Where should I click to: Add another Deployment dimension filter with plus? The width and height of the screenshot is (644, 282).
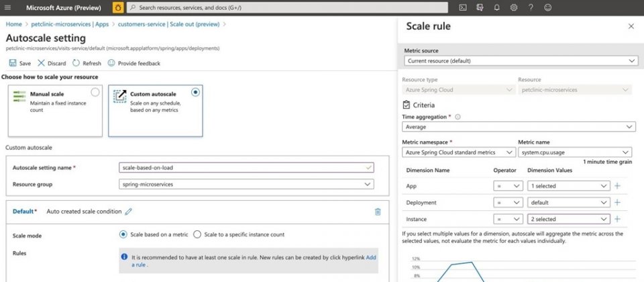(617, 202)
